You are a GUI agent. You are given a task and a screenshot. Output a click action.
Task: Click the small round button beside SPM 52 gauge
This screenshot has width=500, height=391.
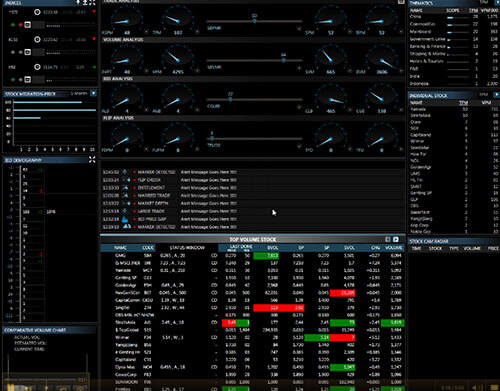350,32
